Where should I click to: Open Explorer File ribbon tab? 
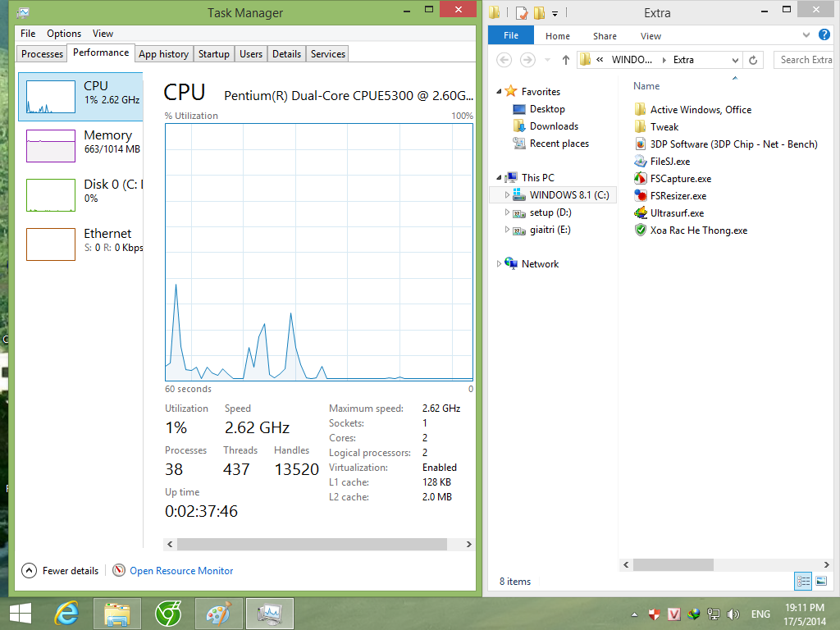point(511,35)
